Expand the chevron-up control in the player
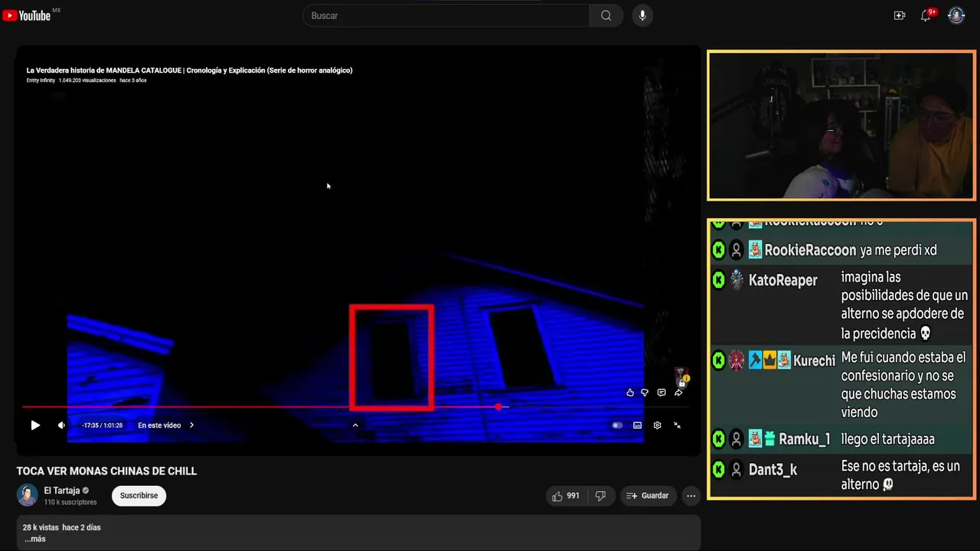 pyautogui.click(x=355, y=425)
